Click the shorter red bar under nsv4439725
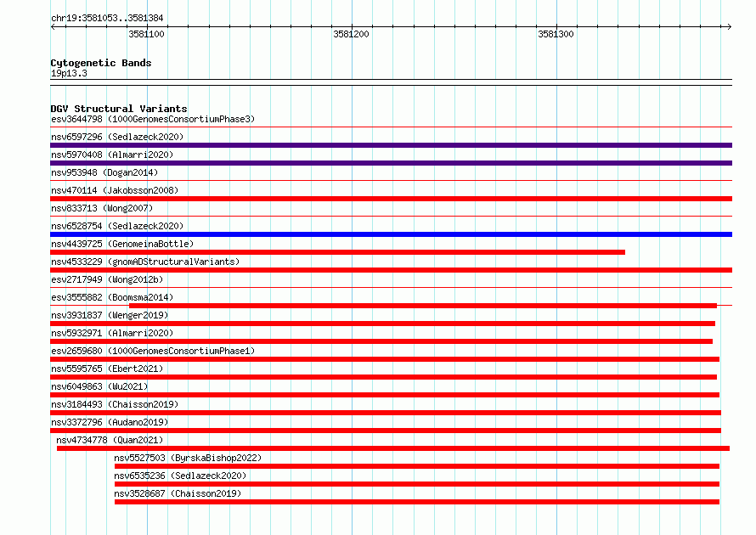The width and height of the screenshot is (756, 535). pos(337,252)
